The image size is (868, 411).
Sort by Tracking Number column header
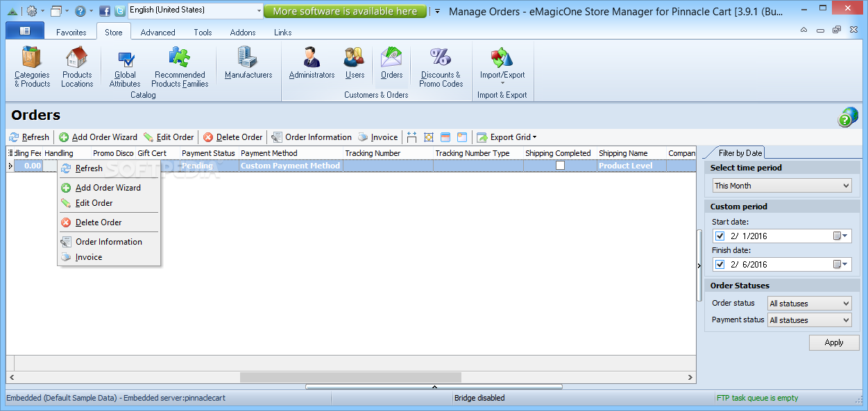tap(388, 153)
